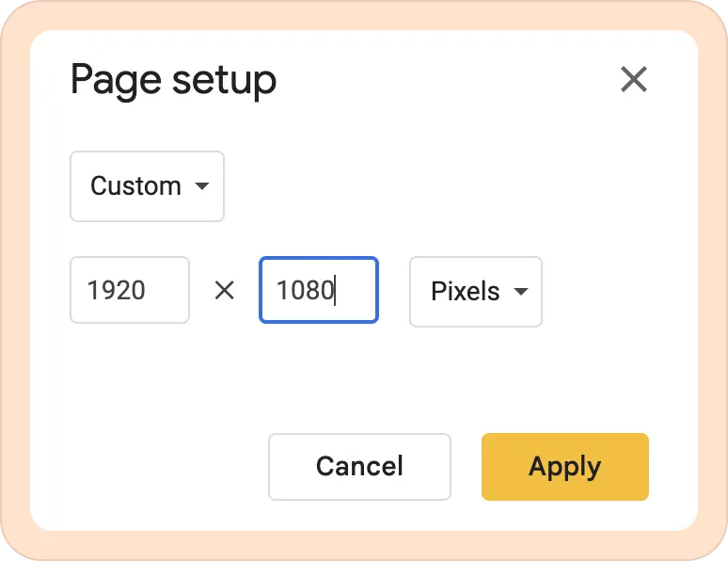Focus the height field showing 1080
Screen dimensions: 728x561
coord(319,290)
